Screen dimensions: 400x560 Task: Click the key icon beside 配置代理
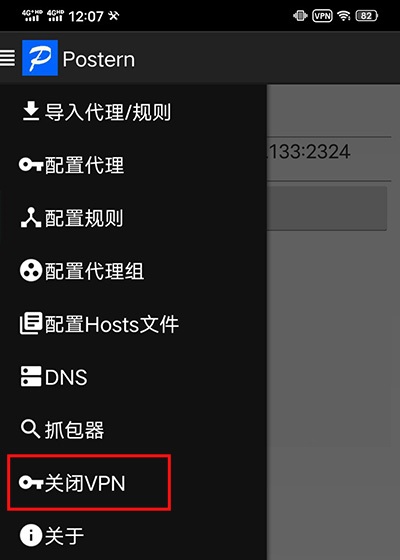pyautogui.click(x=31, y=165)
